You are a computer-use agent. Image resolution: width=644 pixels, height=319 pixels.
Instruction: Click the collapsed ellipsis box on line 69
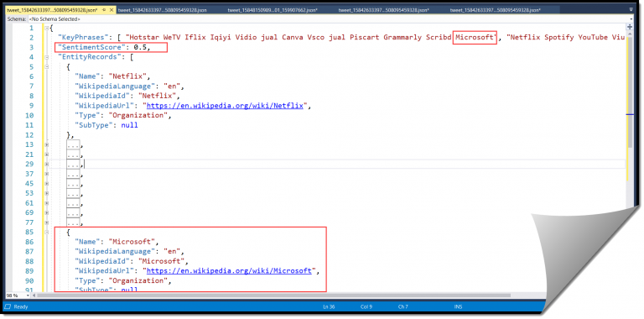click(x=73, y=213)
